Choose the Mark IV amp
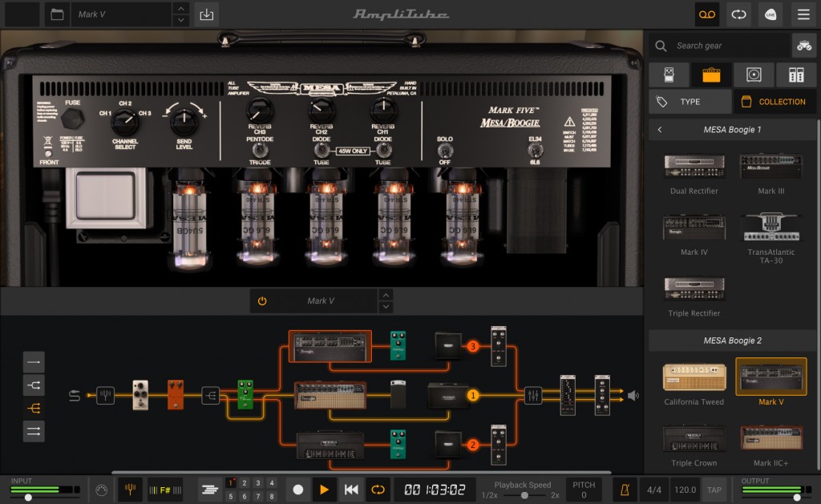This screenshot has height=504, width=821. click(694, 235)
